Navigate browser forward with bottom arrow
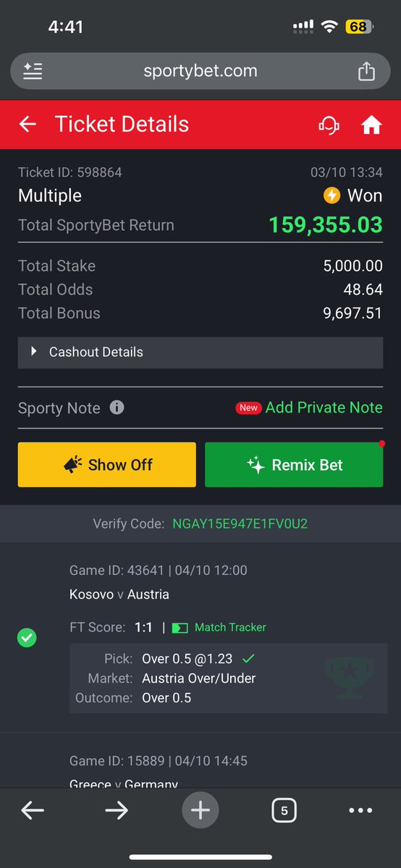 pyautogui.click(x=117, y=810)
